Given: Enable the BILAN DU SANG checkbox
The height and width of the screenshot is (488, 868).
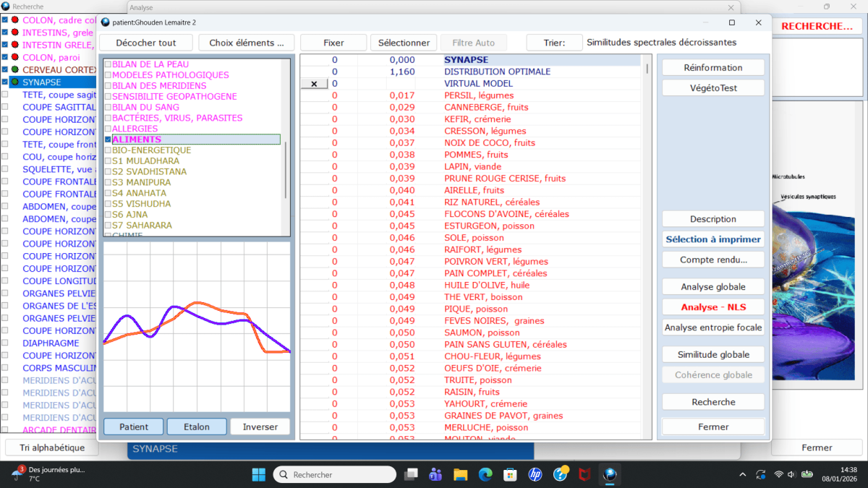Looking at the screenshot, I should [x=108, y=107].
